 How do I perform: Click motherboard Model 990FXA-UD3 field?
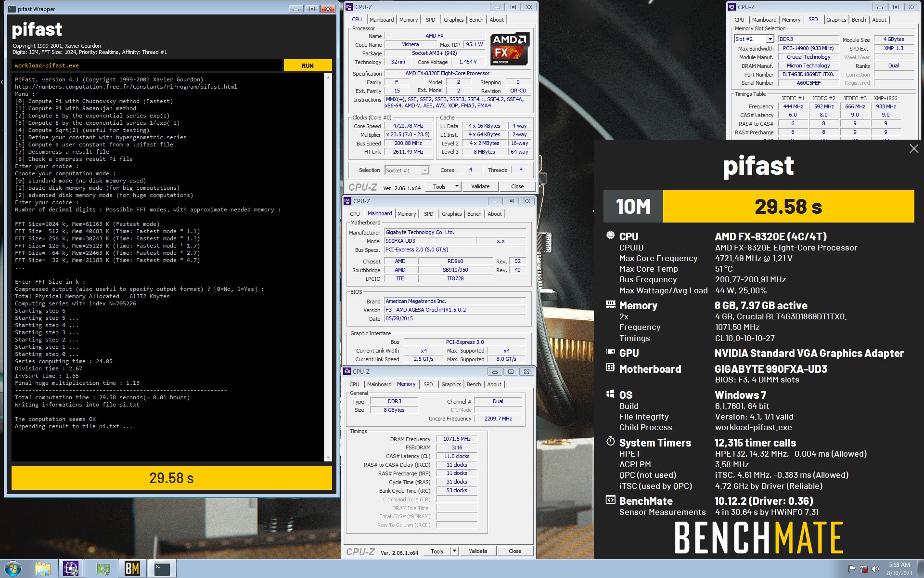point(429,241)
